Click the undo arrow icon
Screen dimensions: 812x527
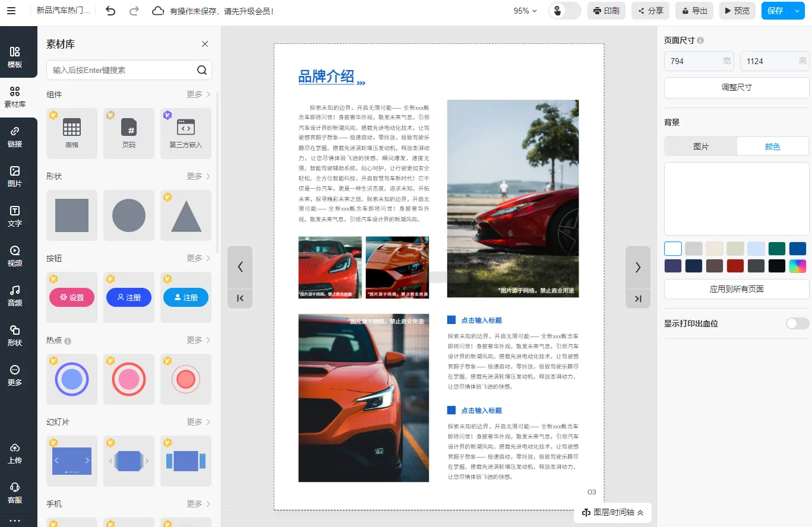pos(110,11)
